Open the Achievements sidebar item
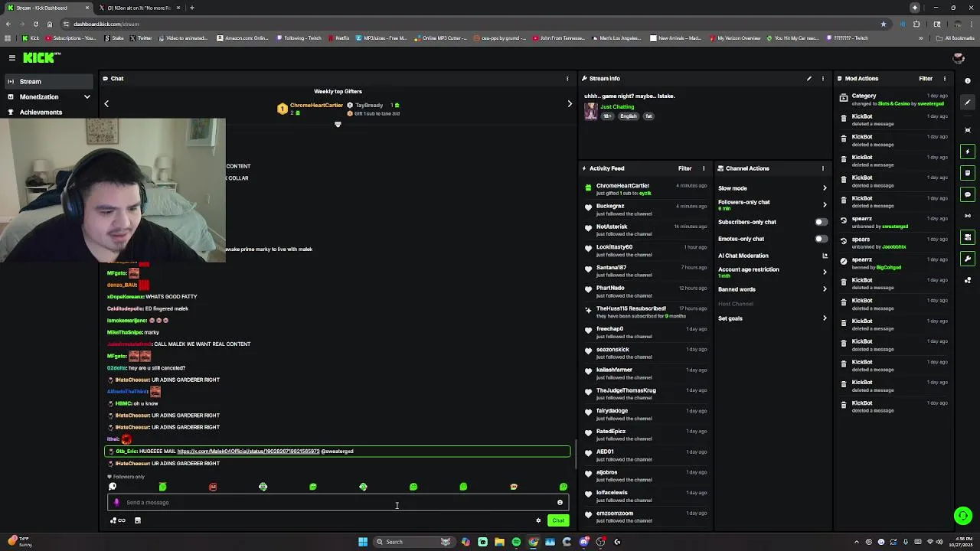980x551 pixels. pyautogui.click(x=47, y=112)
